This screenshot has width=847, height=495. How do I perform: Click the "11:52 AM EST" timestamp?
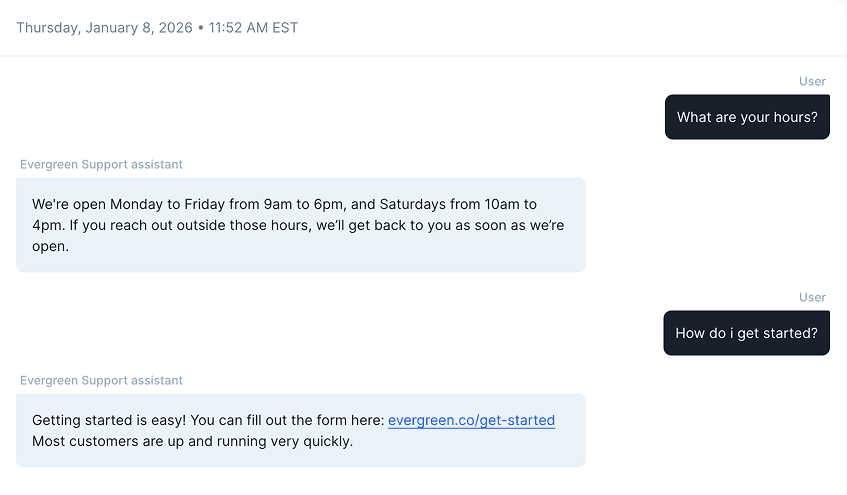tap(253, 27)
